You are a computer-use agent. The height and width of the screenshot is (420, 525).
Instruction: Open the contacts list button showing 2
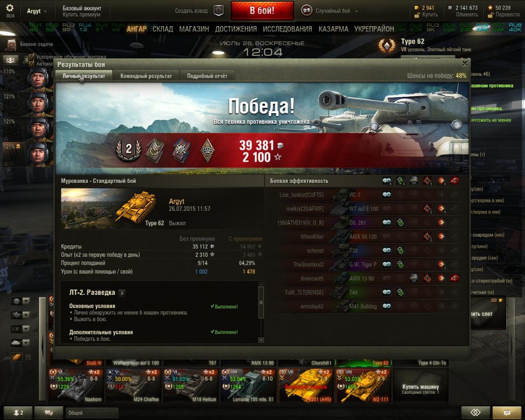(x=17, y=413)
